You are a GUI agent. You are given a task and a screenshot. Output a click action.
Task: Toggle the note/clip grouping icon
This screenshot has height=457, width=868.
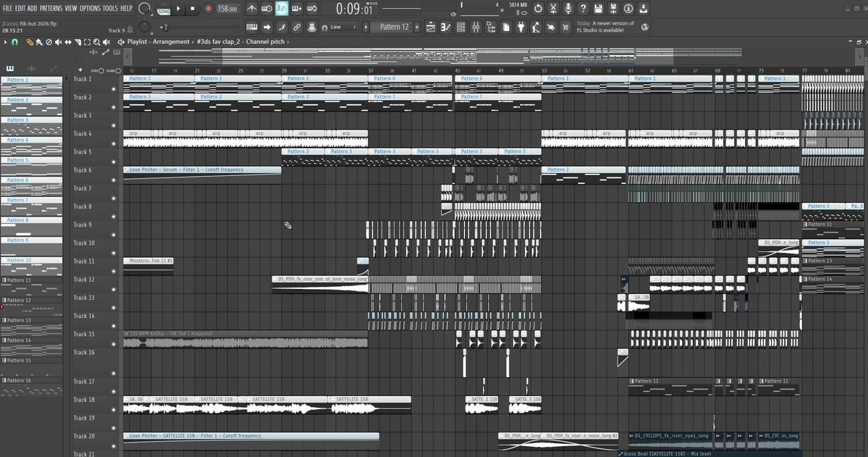coord(282,27)
